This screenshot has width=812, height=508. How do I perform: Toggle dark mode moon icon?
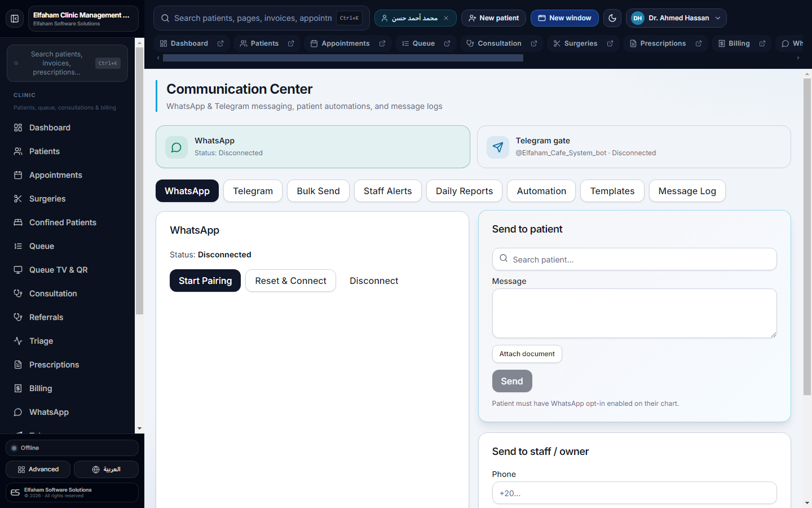click(612, 18)
